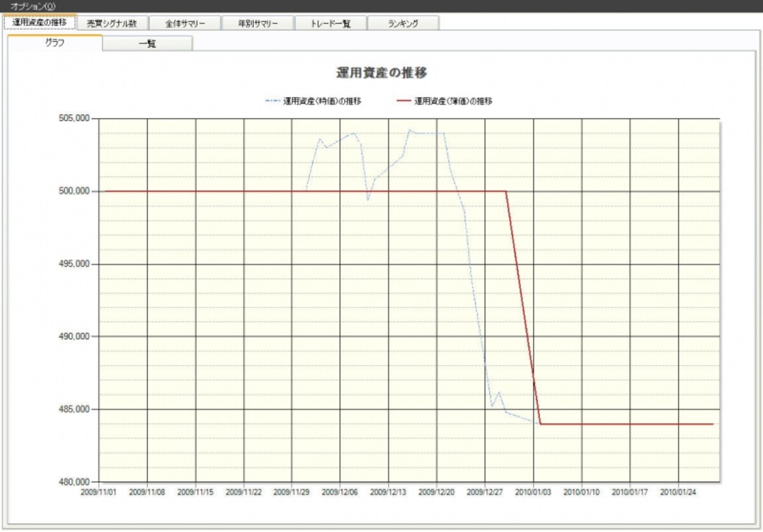Screen dimensions: 763x532
Task: Open the 全体サマリー tab
Action: tap(184, 23)
